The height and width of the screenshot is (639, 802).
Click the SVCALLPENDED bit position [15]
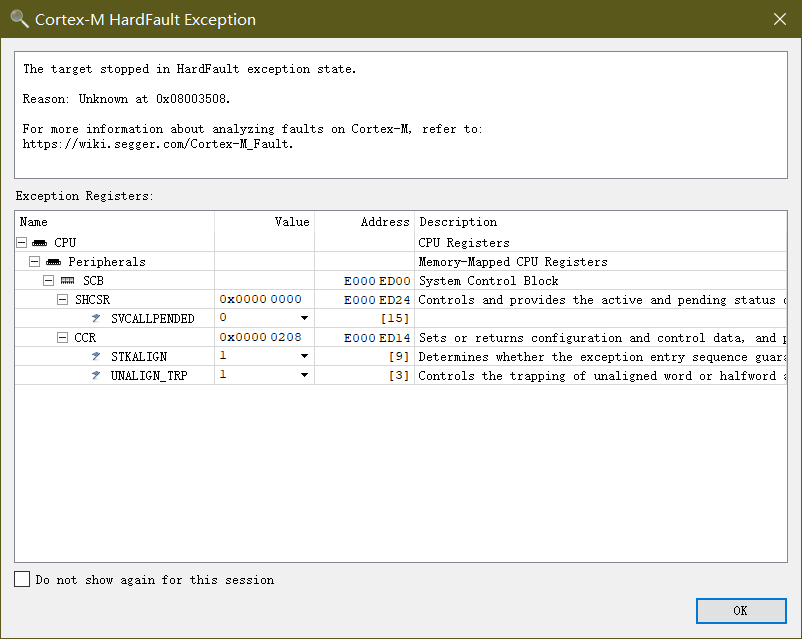[x=395, y=318]
